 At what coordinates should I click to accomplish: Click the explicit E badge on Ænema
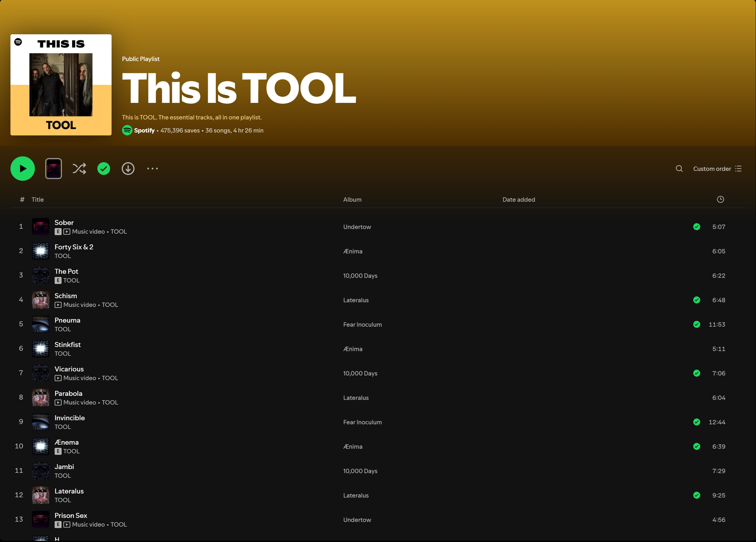[58, 451]
